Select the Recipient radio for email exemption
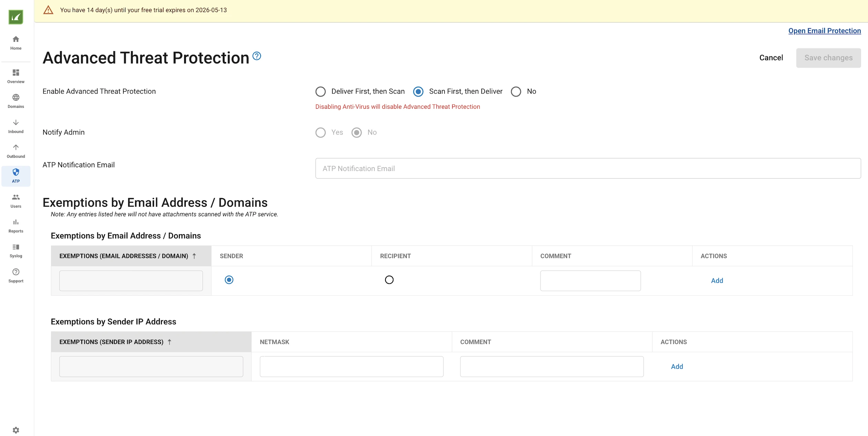The image size is (868, 436). [389, 280]
